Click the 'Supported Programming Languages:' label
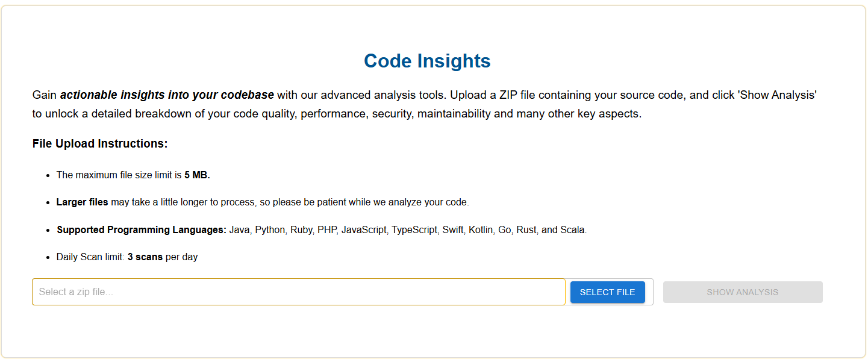This screenshot has height=362, width=868. click(x=142, y=230)
